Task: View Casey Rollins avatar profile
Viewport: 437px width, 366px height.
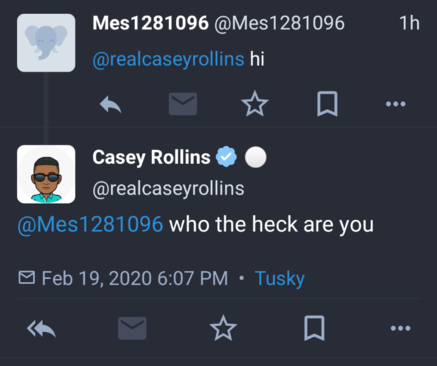Action: coord(46,174)
